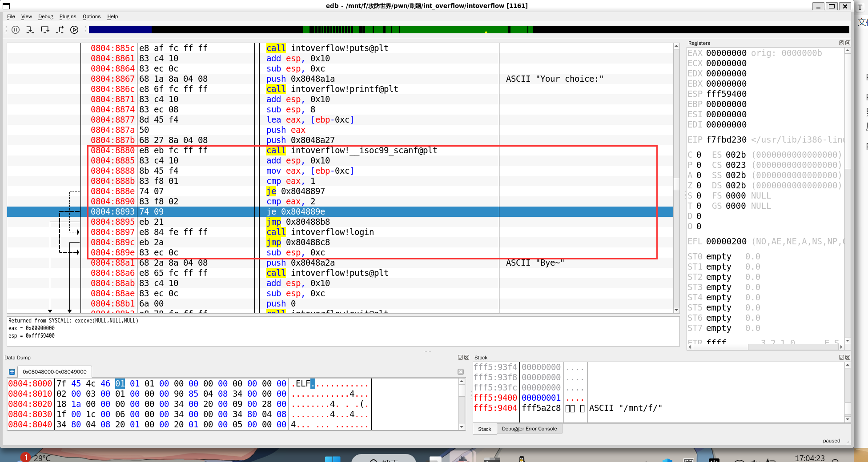Float the Registers panel
868x462 pixels.
tap(841, 43)
